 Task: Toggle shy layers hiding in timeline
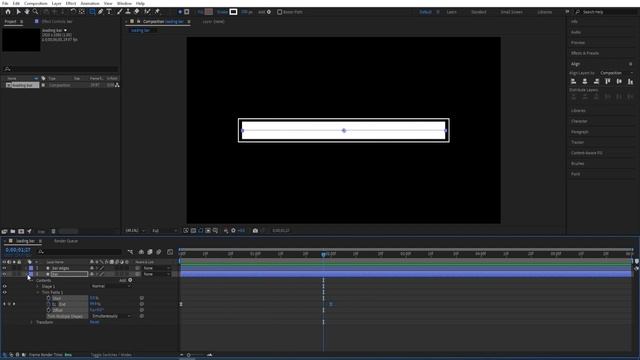(x=141, y=252)
